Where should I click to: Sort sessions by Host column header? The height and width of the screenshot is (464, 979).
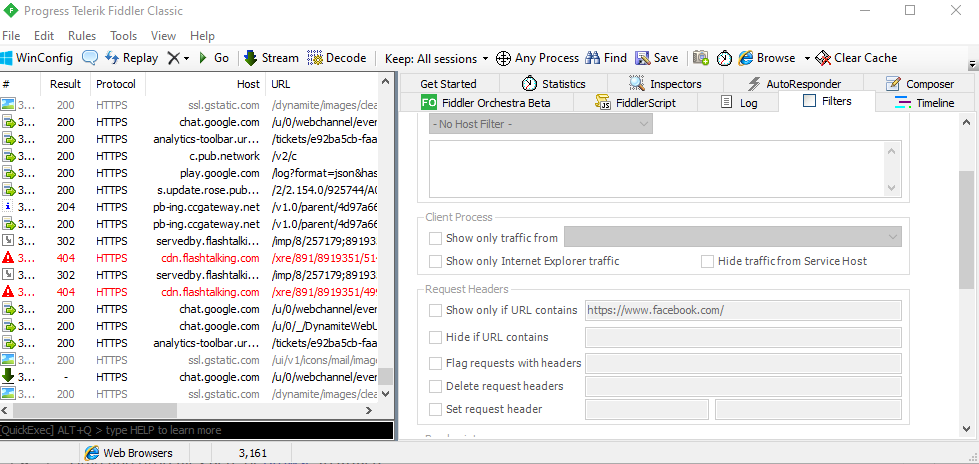click(x=205, y=84)
